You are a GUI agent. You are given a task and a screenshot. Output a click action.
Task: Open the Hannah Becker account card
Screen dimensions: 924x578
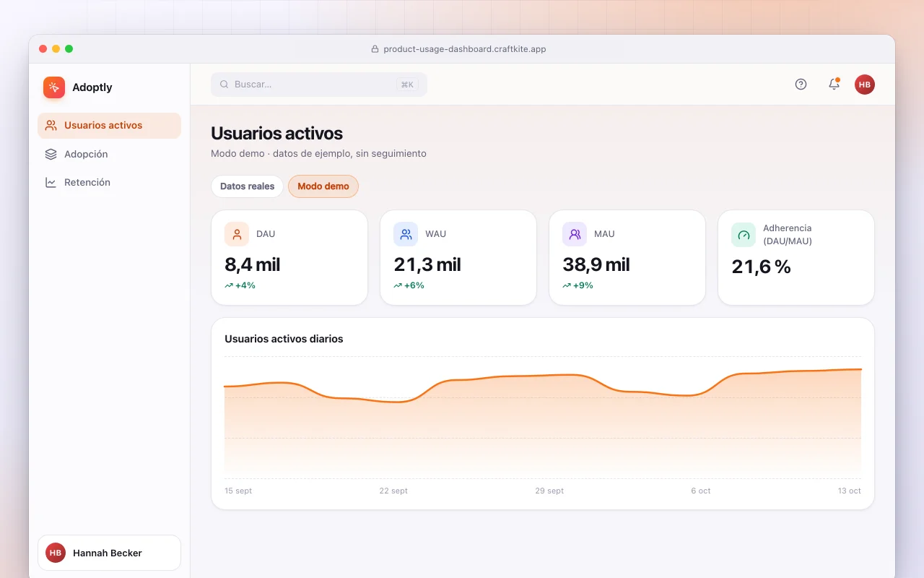[x=109, y=553]
